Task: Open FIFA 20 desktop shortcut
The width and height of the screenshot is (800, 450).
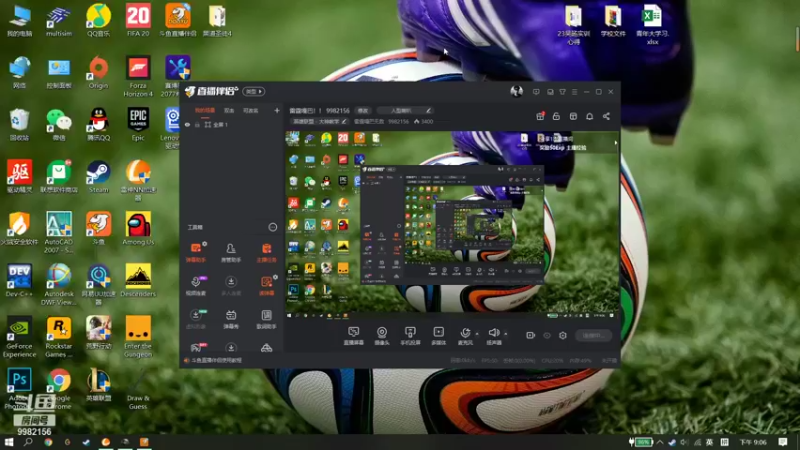Action: (138, 20)
